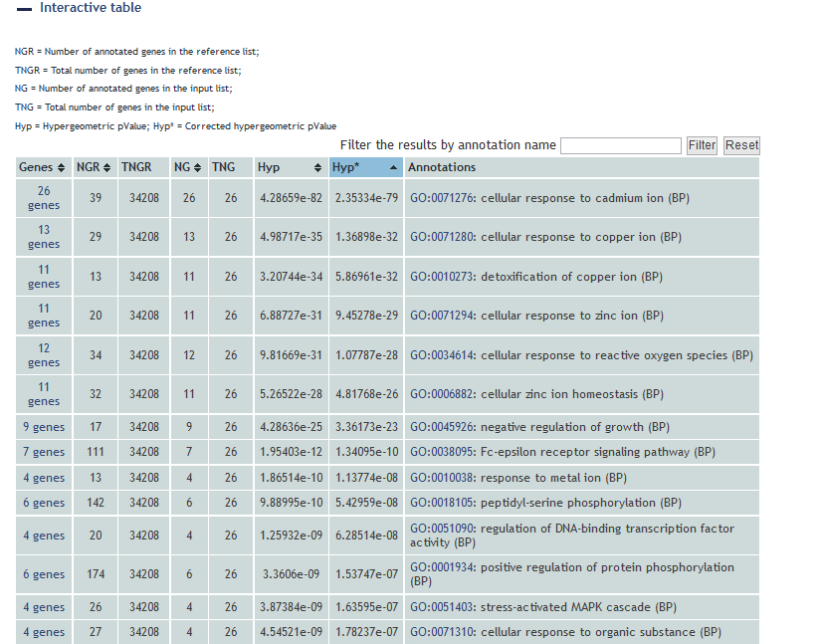822x644 pixels.
Task: Open 26 genes link for cadmium ion
Action: click(44, 198)
